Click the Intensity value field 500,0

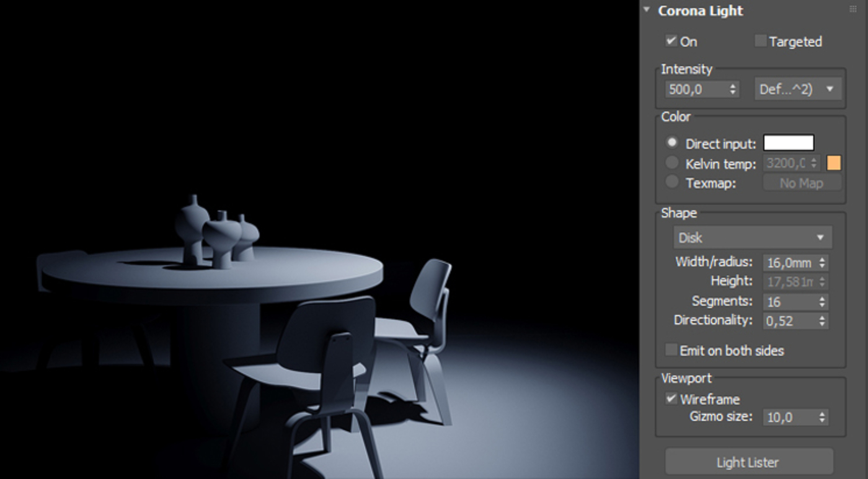click(x=696, y=89)
